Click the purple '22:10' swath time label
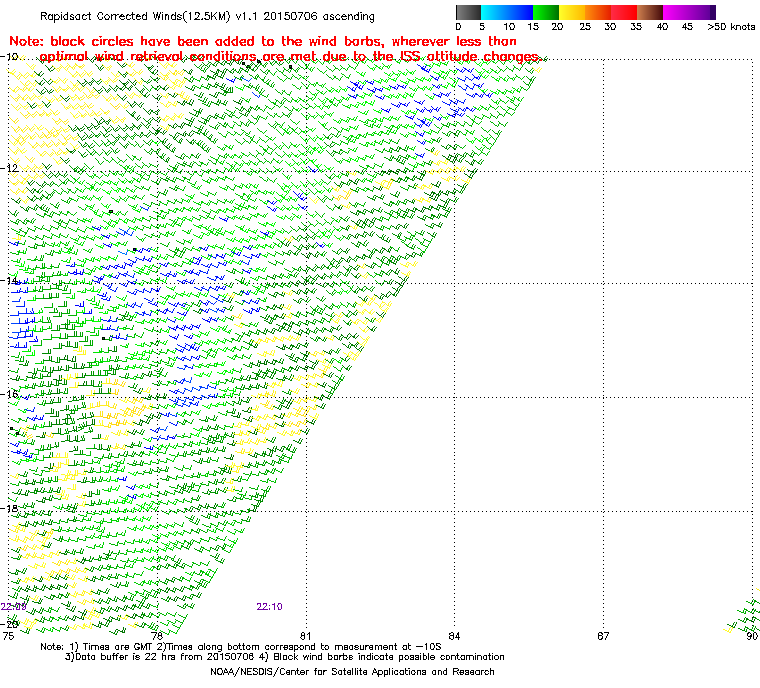760x688 pixels. point(269,607)
